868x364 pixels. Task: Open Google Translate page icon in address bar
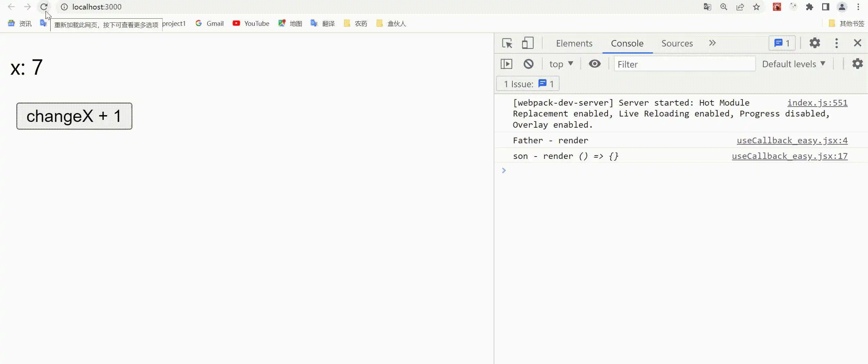click(707, 7)
